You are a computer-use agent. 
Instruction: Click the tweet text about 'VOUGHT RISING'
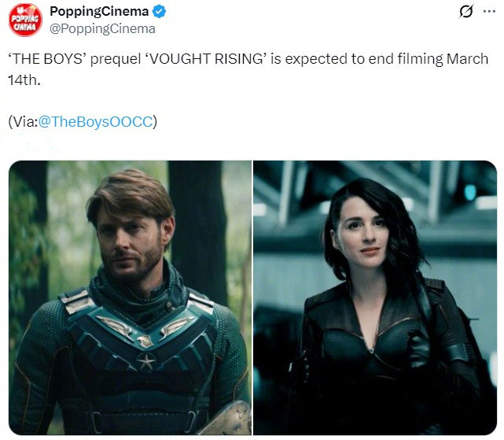248,69
